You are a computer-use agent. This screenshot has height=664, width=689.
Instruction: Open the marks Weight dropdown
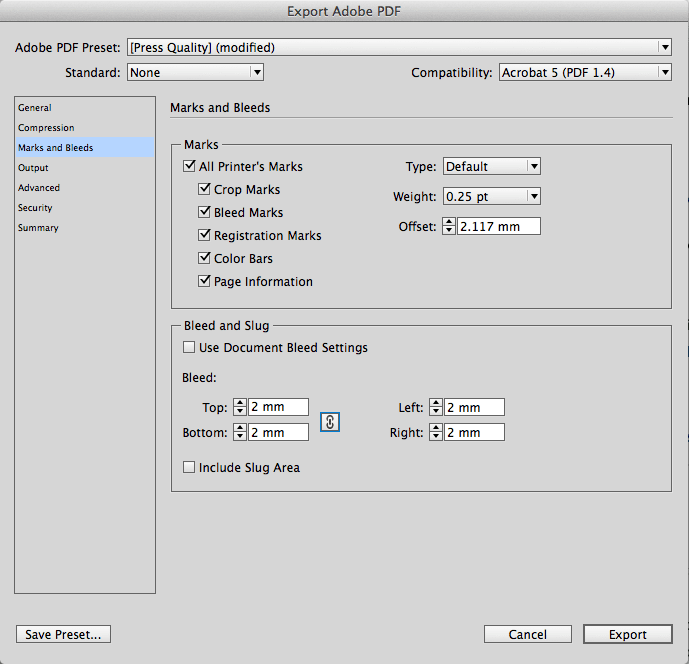(x=492, y=196)
